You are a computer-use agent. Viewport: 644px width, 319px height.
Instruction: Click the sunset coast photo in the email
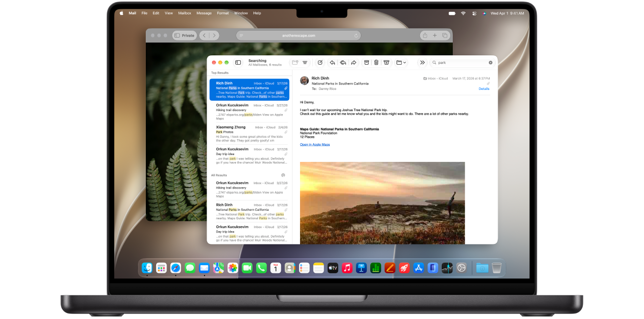pyautogui.click(x=382, y=203)
